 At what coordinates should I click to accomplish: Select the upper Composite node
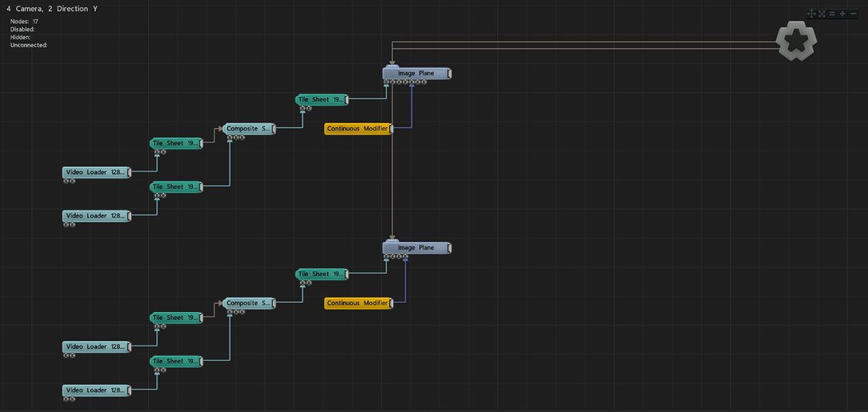[248, 129]
